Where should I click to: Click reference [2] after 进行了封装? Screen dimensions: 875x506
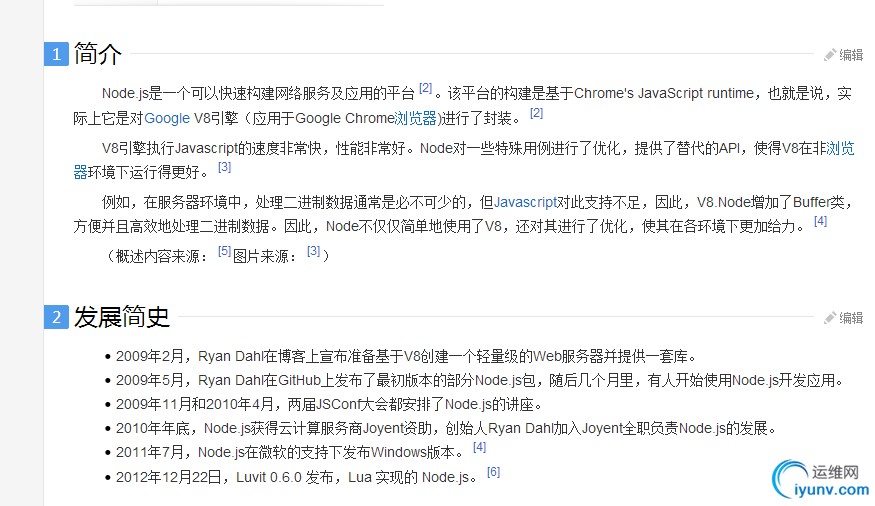[536, 113]
